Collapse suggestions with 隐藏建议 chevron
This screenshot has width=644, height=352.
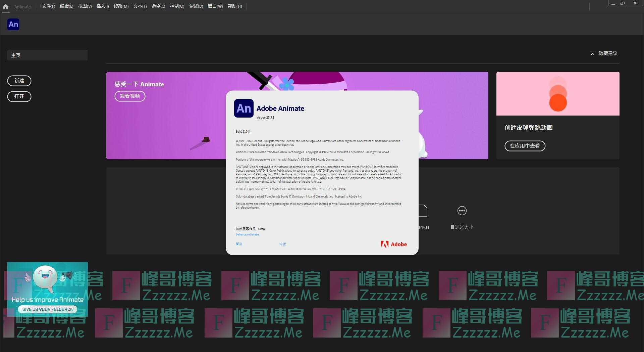point(592,54)
